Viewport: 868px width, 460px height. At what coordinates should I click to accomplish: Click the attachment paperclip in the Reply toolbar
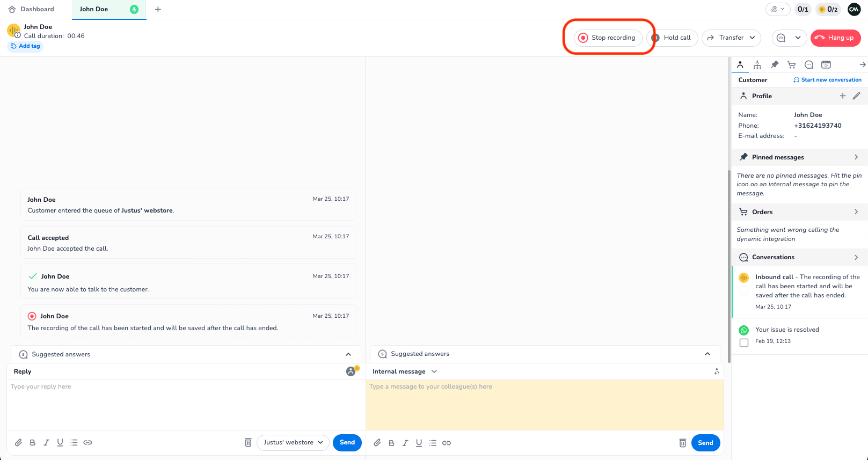coord(18,443)
